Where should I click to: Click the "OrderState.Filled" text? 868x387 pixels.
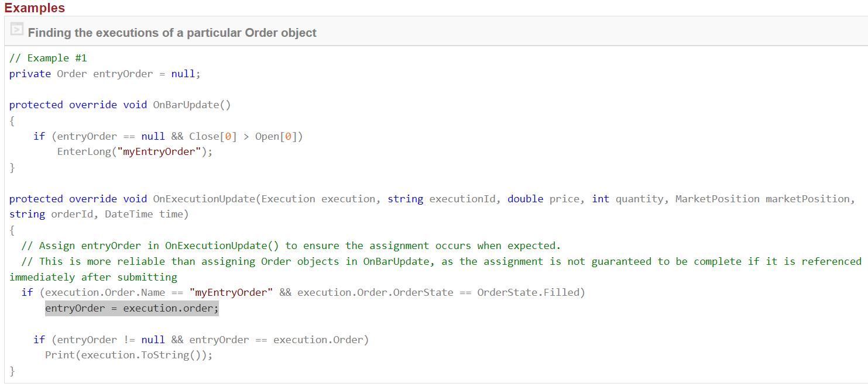(530, 292)
